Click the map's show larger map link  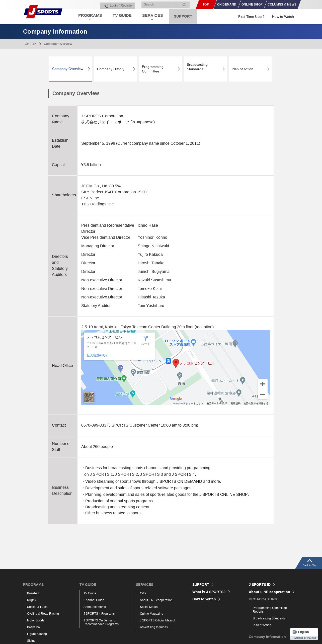[97, 355]
